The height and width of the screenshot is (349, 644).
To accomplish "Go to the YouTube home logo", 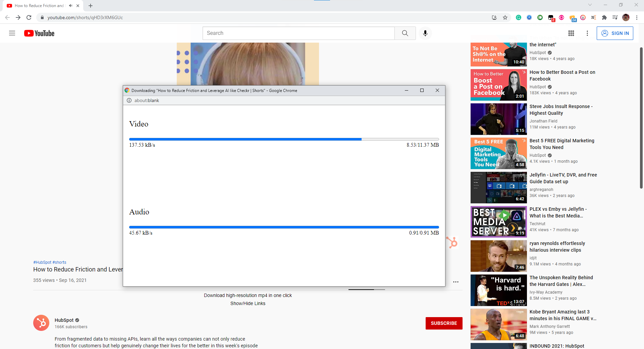I will (39, 33).
